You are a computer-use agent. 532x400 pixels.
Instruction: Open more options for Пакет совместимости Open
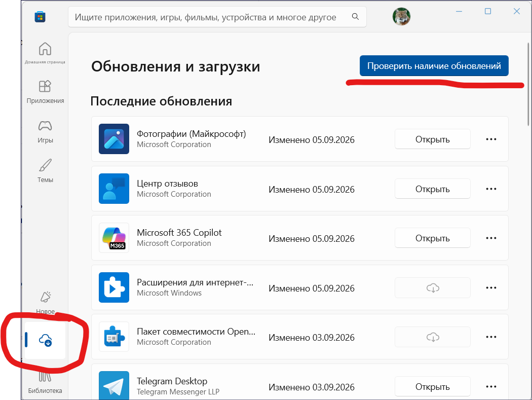click(x=491, y=337)
